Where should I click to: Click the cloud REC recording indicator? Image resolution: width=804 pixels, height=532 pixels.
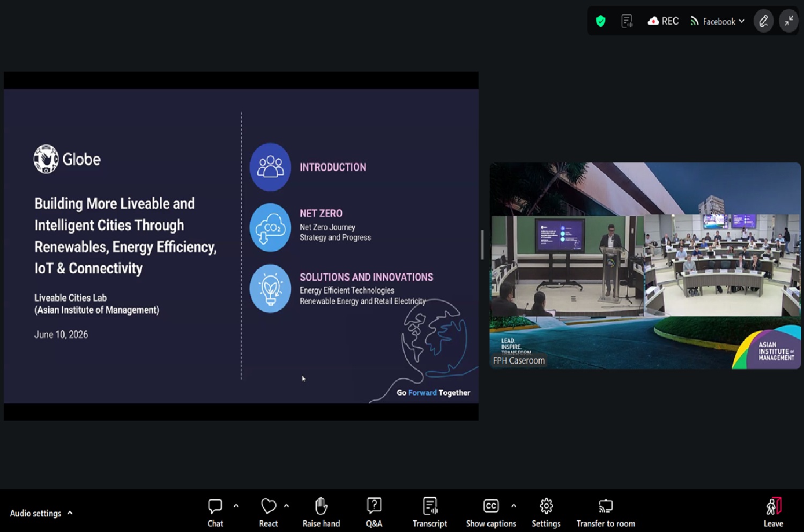(x=663, y=21)
